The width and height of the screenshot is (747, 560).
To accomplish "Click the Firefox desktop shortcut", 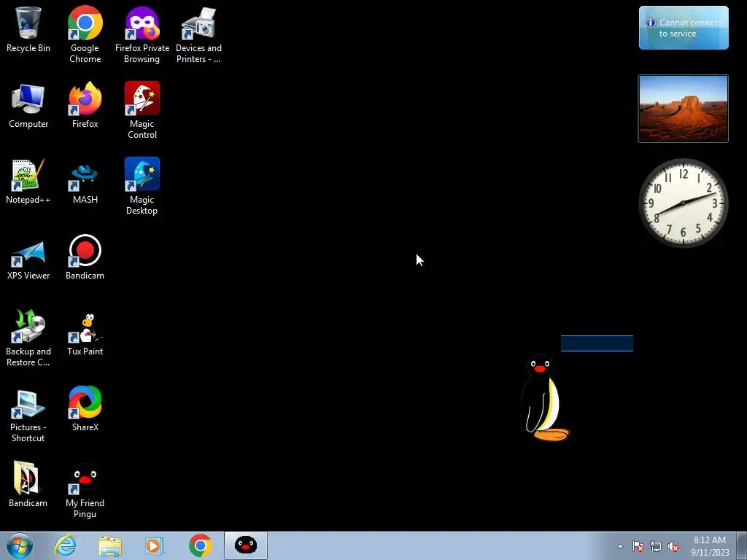I will (x=85, y=105).
